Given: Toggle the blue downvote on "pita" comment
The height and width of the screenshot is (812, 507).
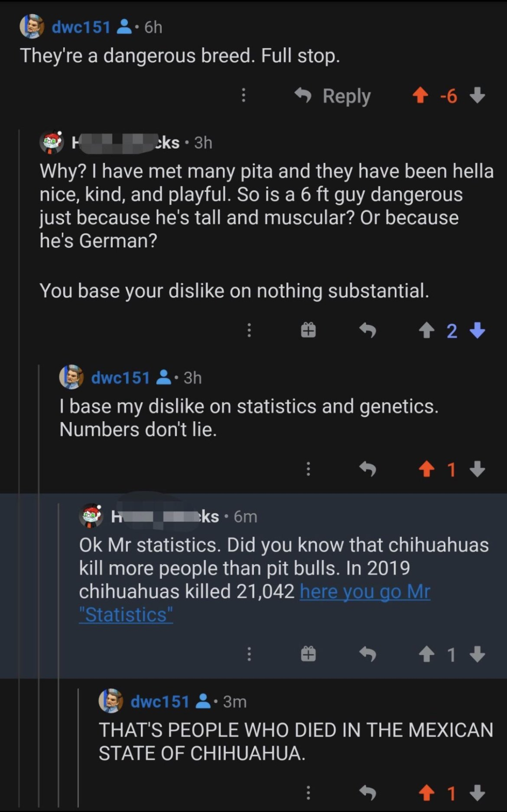Looking at the screenshot, I should [477, 330].
